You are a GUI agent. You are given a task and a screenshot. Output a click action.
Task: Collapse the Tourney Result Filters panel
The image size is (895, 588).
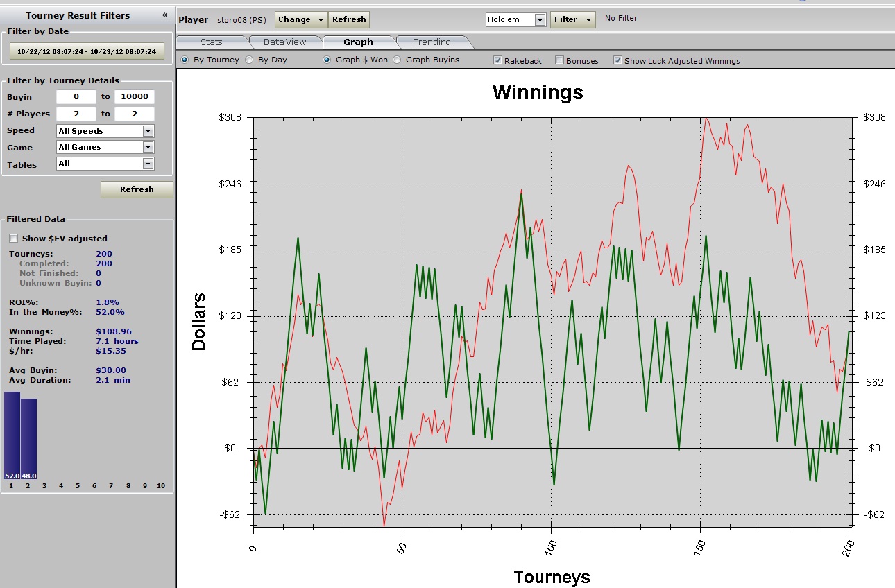tap(164, 15)
